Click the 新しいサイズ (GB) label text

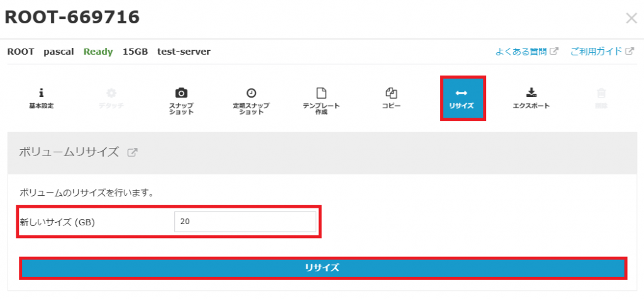58,222
